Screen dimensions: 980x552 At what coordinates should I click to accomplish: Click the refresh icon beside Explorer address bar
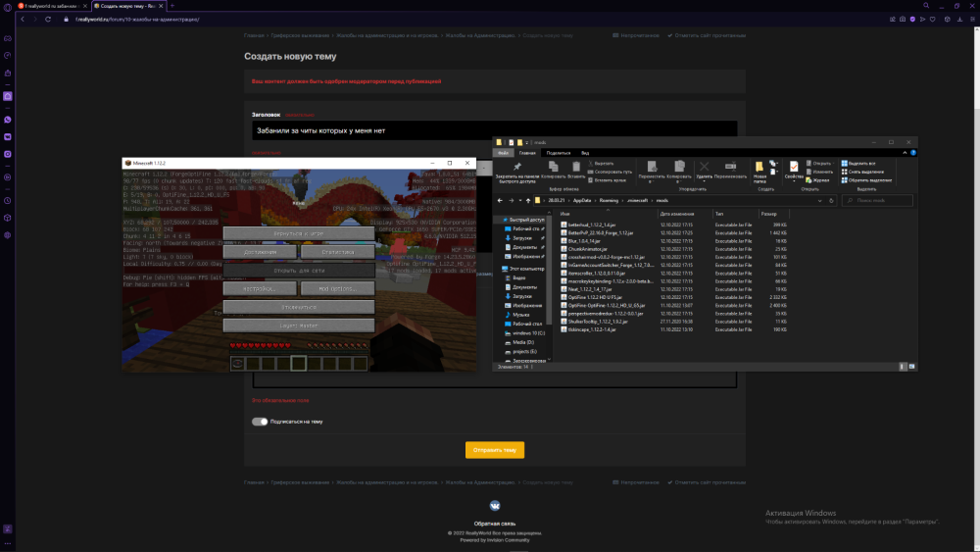click(x=831, y=201)
